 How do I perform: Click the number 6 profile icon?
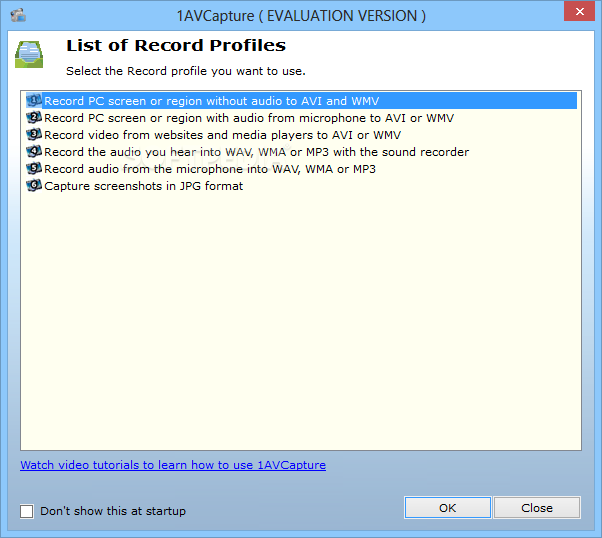click(x=34, y=185)
